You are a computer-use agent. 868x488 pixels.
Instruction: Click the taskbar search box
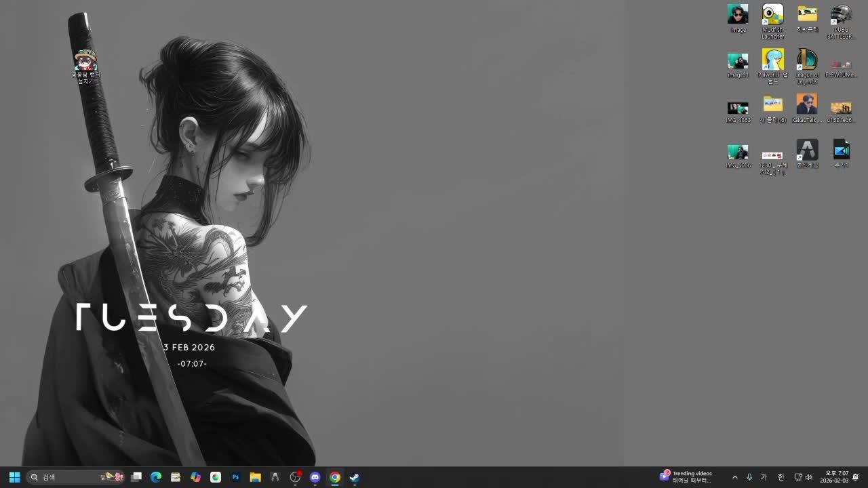(76, 477)
